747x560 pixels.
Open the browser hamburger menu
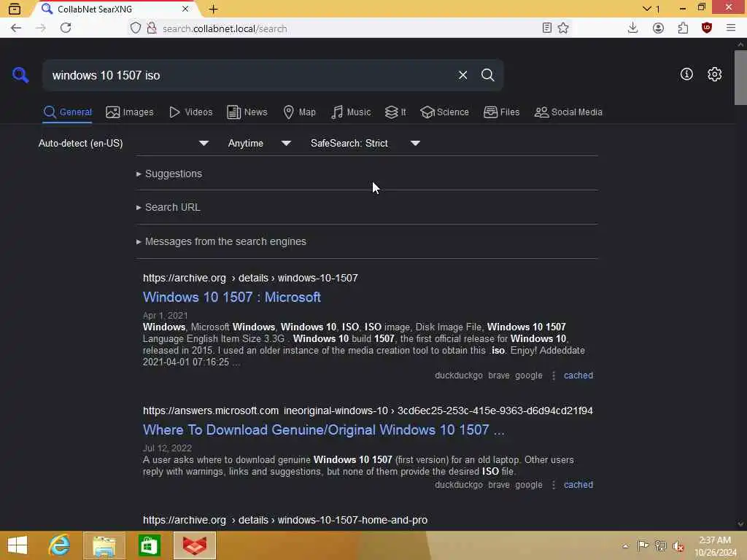click(731, 28)
